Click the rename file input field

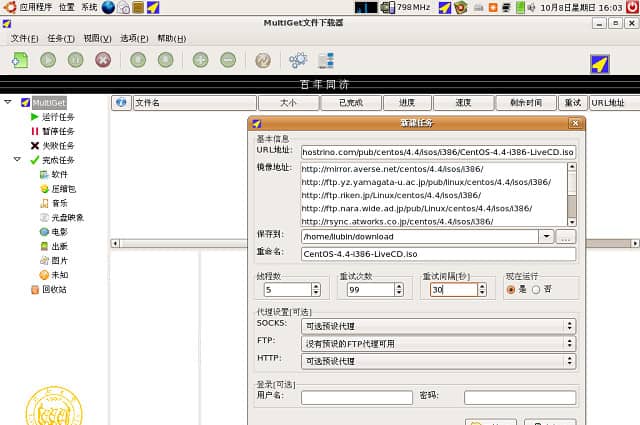tap(438, 254)
